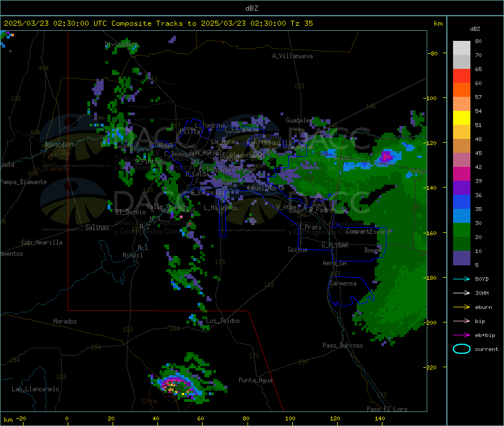
Task: Click the '-80' km tick on the right axis
Action: coord(433,53)
